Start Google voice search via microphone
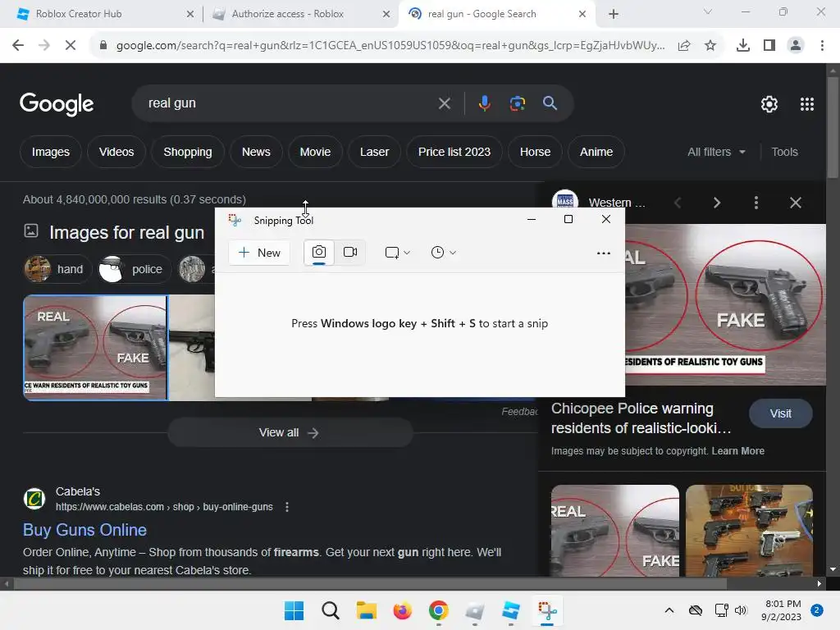The width and height of the screenshot is (840, 630). (x=484, y=103)
